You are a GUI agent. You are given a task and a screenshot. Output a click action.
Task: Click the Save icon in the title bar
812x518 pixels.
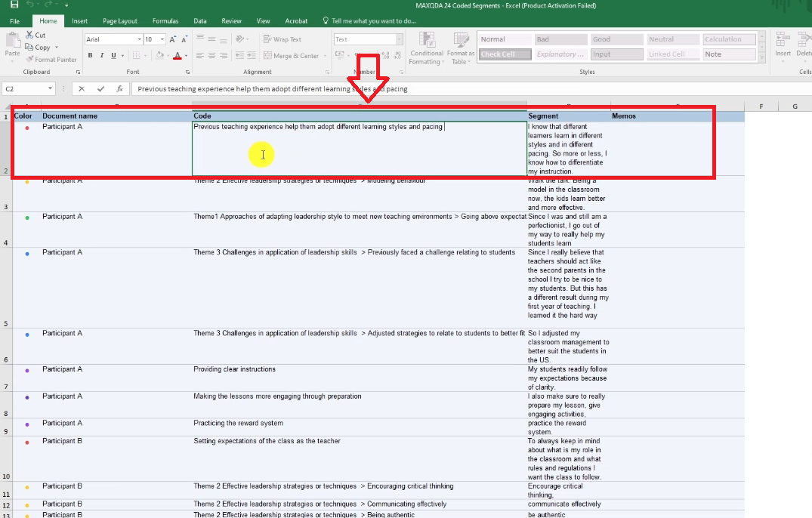point(14,5)
